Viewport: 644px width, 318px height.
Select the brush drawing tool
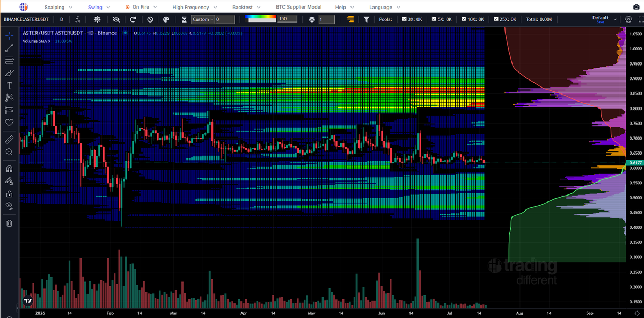(x=9, y=73)
